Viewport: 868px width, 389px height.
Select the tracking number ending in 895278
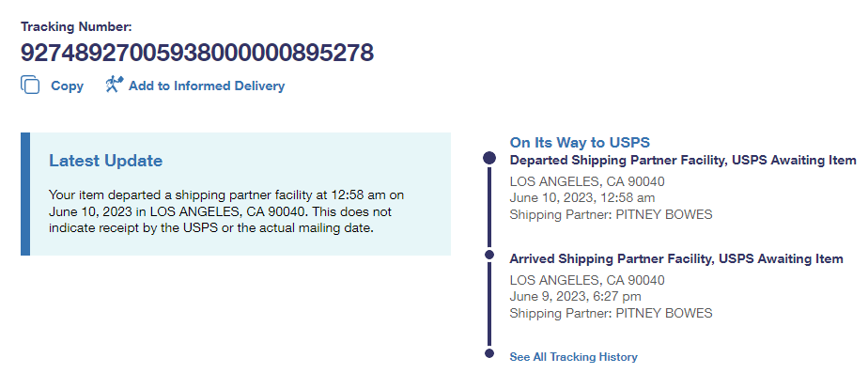[197, 52]
